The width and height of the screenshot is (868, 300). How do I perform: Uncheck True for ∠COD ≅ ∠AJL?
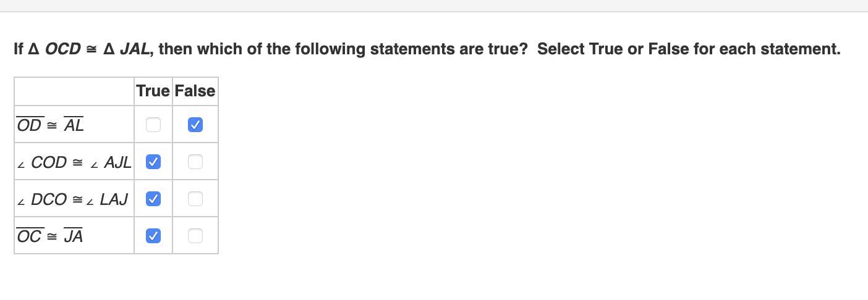[x=153, y=162]
